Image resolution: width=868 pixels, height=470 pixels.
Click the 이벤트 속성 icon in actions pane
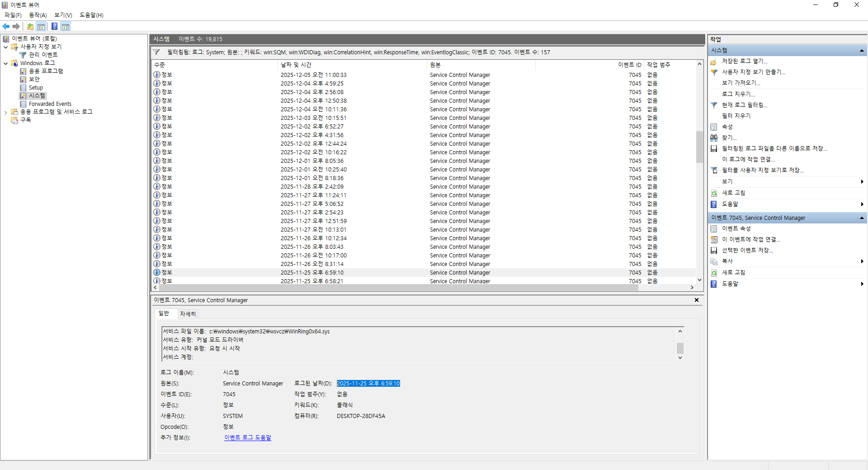[x=714, y=228]
